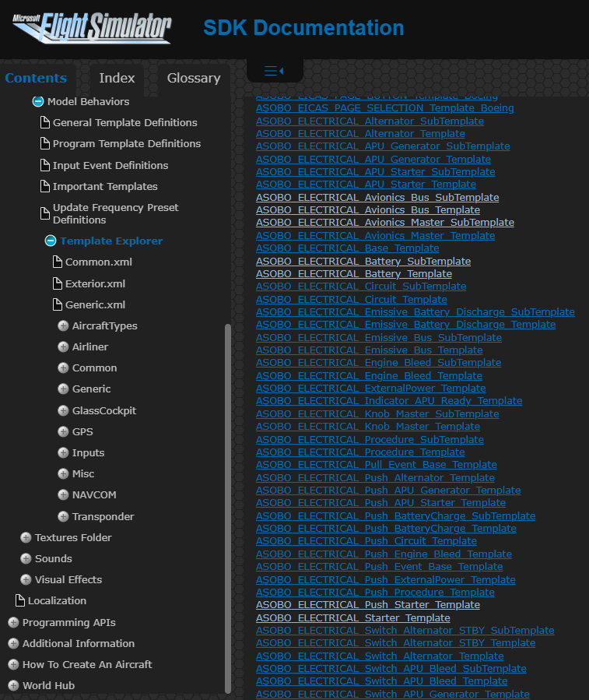Open General Template Definitions page
This screenshot has width=589, height=700.
coord(125,122)
